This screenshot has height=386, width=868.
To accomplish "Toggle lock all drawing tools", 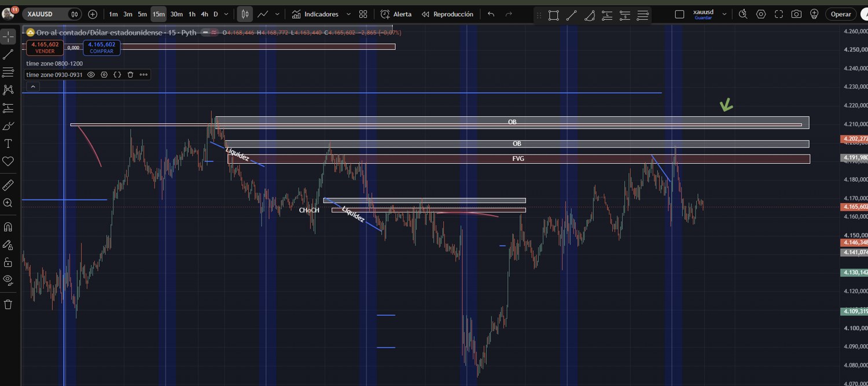I will click(8, 263).
